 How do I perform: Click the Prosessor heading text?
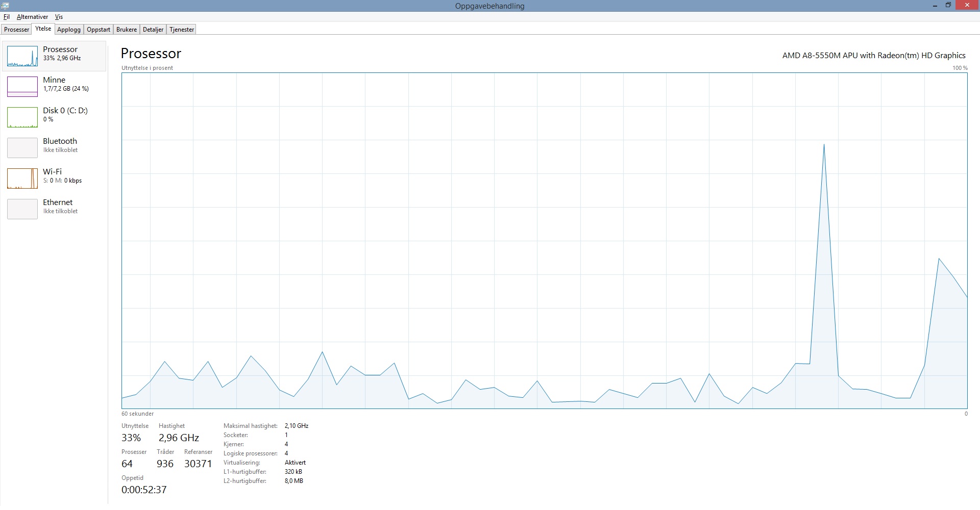point(151,54)
